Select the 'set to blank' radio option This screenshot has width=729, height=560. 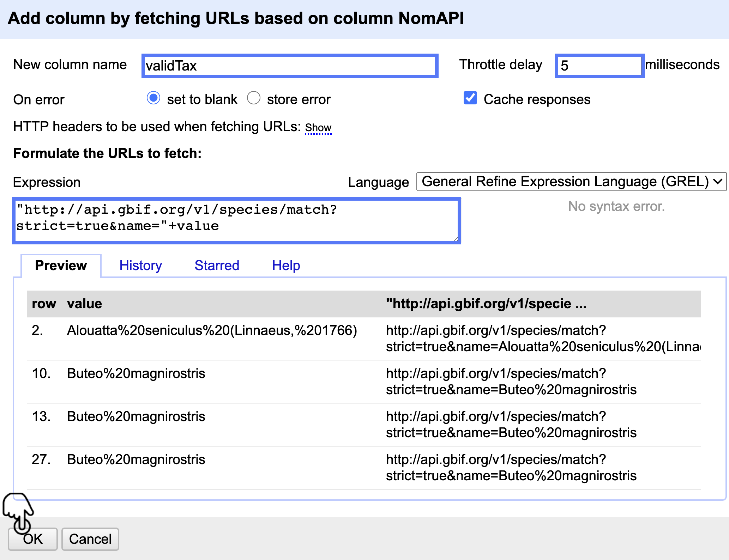point(153,98)
